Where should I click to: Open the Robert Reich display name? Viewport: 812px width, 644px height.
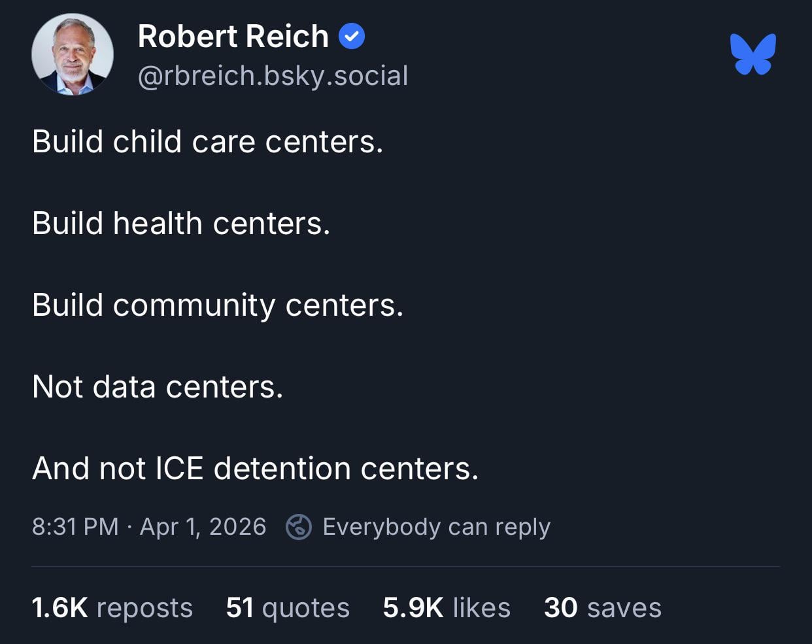(x=233, y=37)
